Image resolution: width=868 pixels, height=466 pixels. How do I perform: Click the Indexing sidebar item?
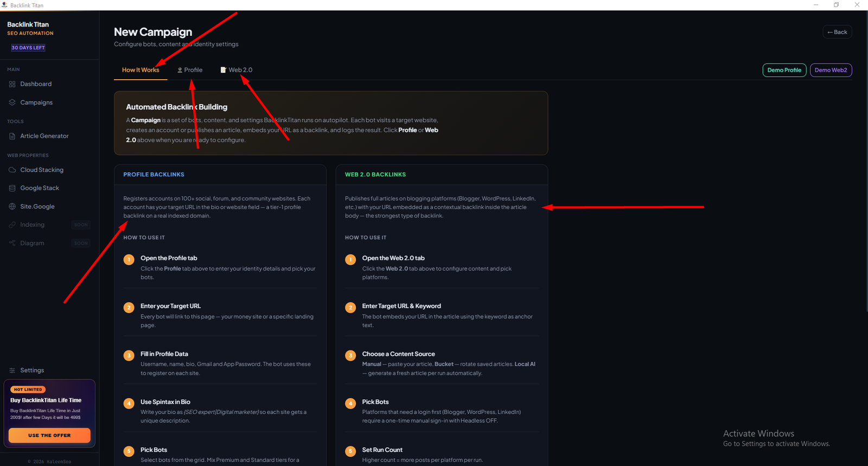click(49, 225)
